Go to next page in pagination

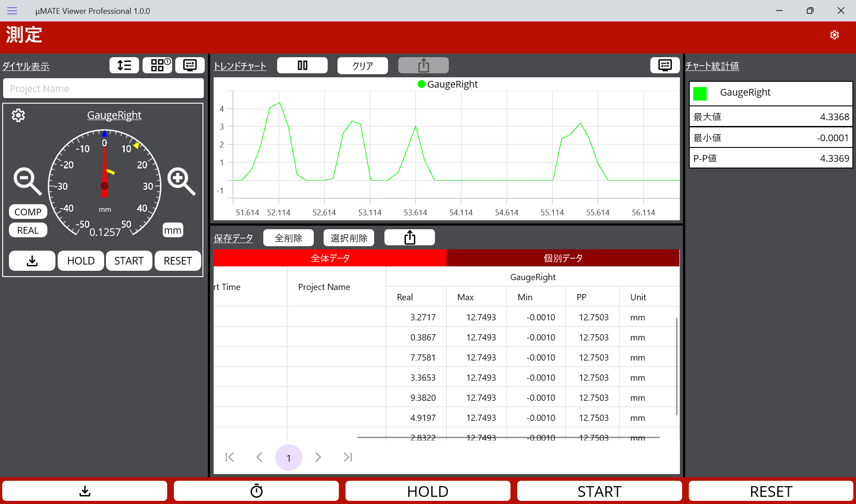[318, 457]
